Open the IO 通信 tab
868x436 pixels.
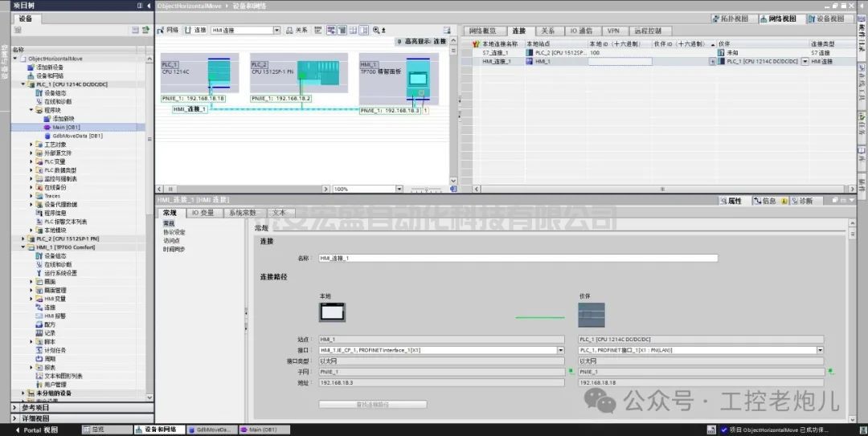pyautogui.click(x=580, y=31)
